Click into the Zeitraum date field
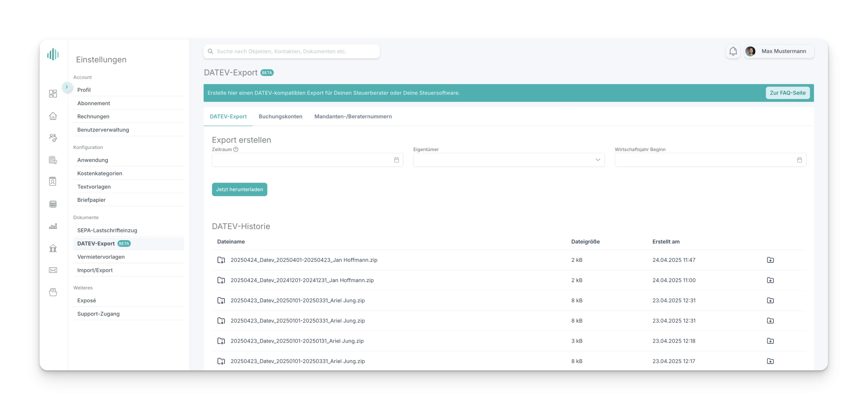The image size is (868, 410). 307,160
